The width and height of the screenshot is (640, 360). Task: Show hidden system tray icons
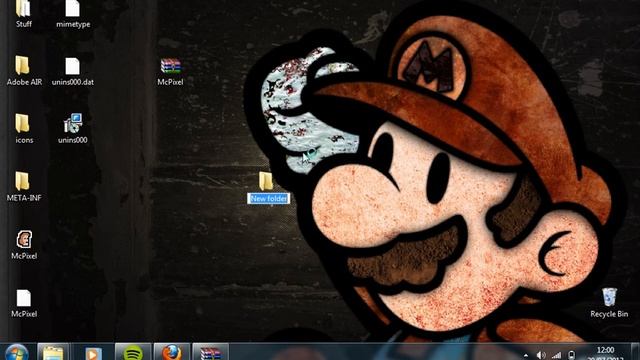526,356
